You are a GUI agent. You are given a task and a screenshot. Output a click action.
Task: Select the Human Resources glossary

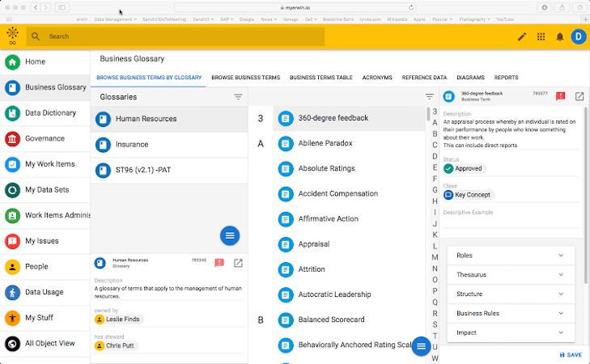[169, 119]
